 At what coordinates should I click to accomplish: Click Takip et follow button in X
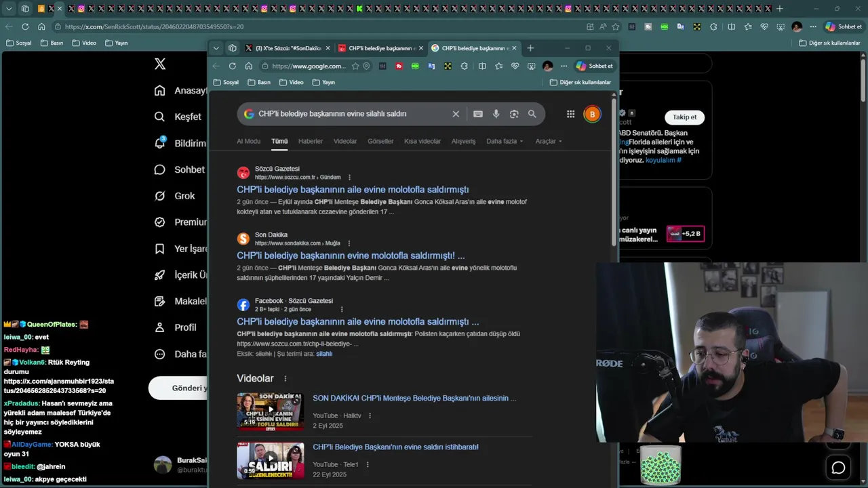(684, 117)
